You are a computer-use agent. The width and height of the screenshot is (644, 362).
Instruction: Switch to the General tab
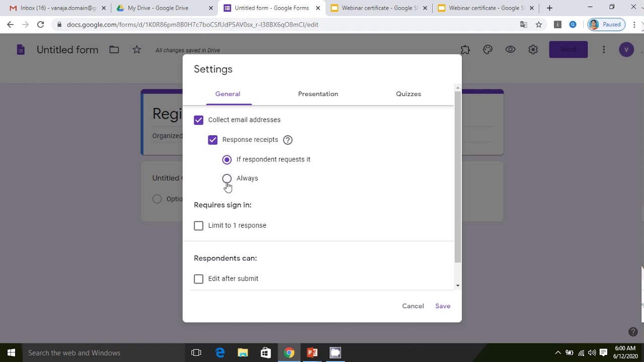point(227,94)
